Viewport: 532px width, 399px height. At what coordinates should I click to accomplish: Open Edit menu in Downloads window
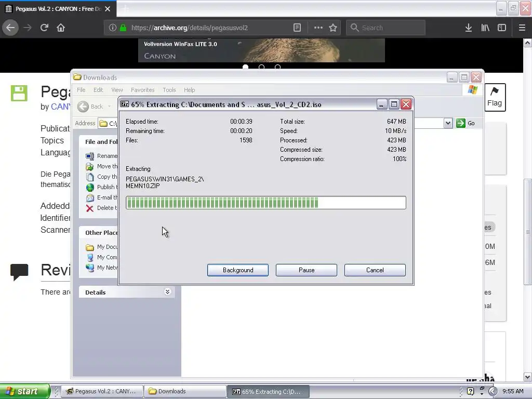click(98, 90)
